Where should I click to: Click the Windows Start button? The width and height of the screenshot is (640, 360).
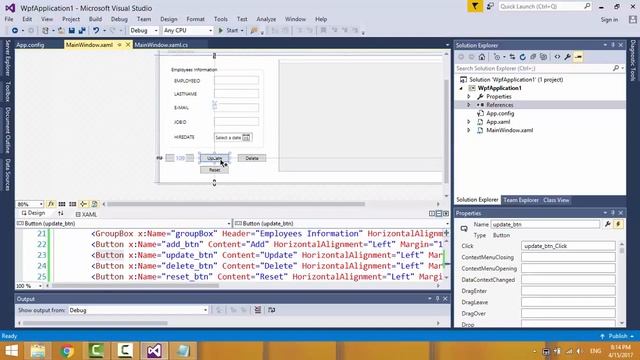(x=11, y=351)
